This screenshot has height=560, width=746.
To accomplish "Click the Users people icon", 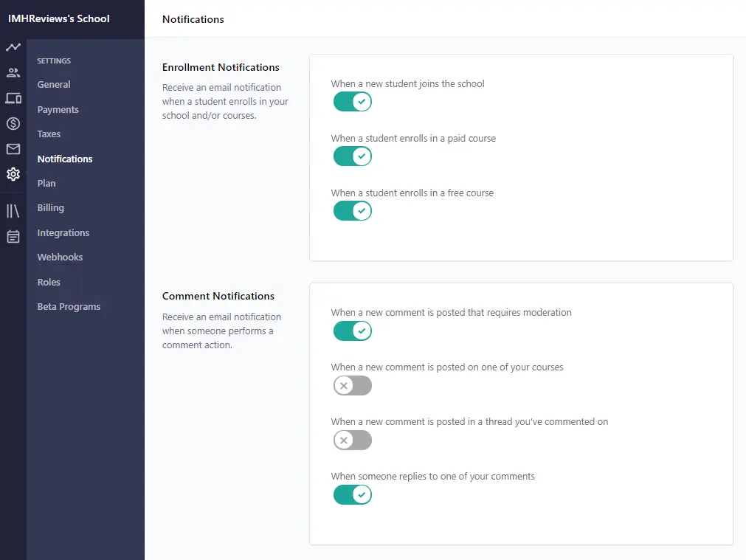I will [x=13, y=72].
